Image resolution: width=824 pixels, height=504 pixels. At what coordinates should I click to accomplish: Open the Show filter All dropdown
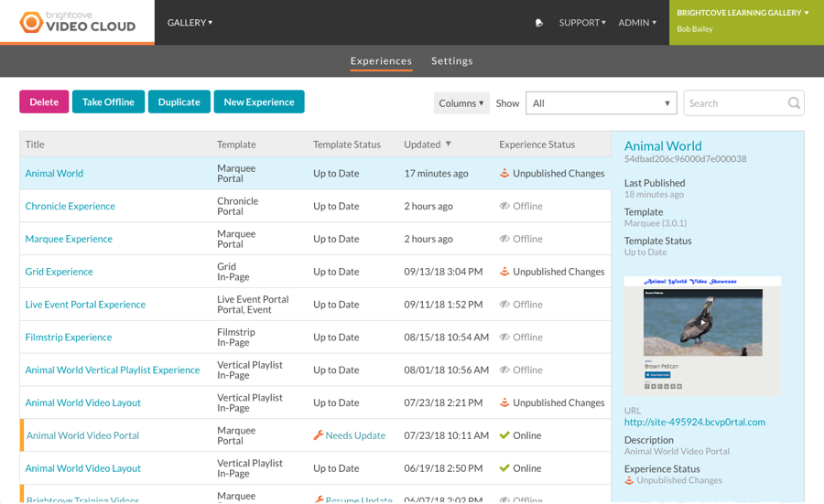(x=602, y=102)
